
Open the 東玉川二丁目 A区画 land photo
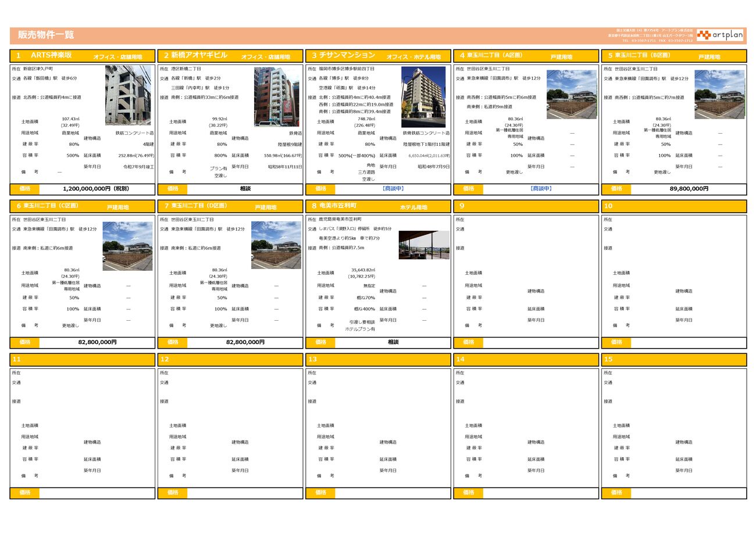pyautogui.click(x=572, y=94)
